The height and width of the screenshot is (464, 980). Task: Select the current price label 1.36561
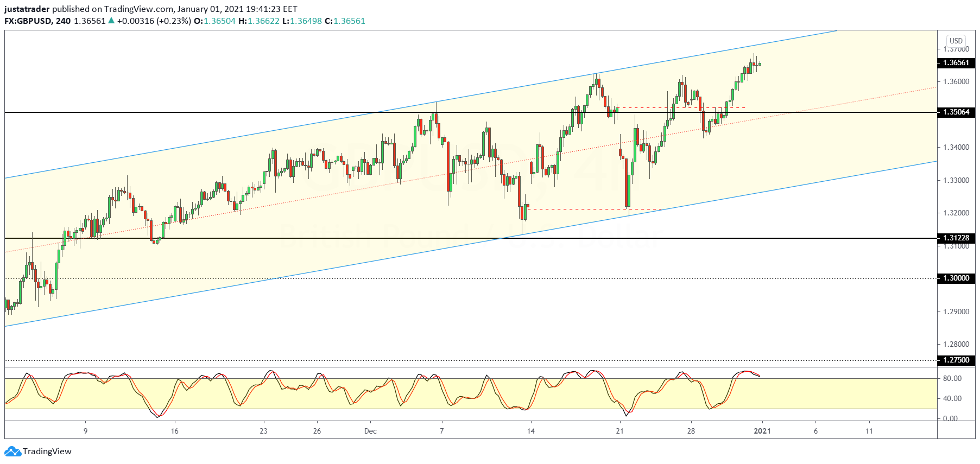956,63
